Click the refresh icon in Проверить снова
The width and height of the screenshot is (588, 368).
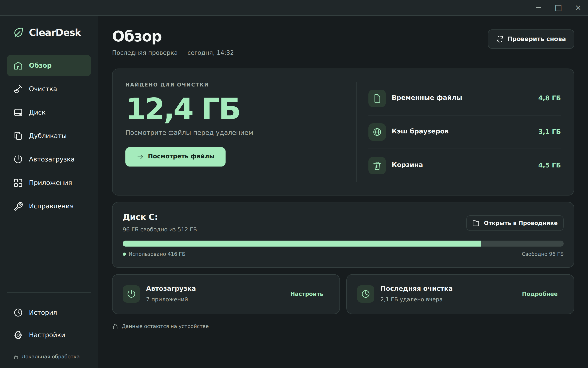click(x=500, y=39)
